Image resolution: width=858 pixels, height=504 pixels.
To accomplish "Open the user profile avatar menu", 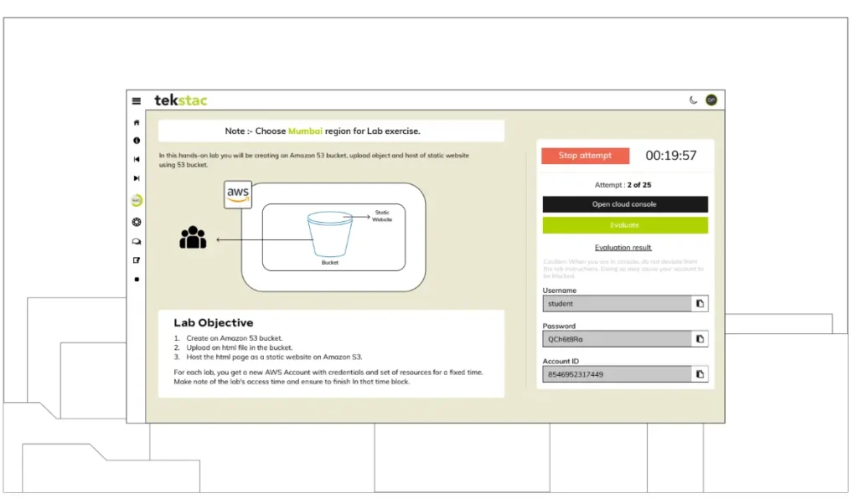I will 711,100.
